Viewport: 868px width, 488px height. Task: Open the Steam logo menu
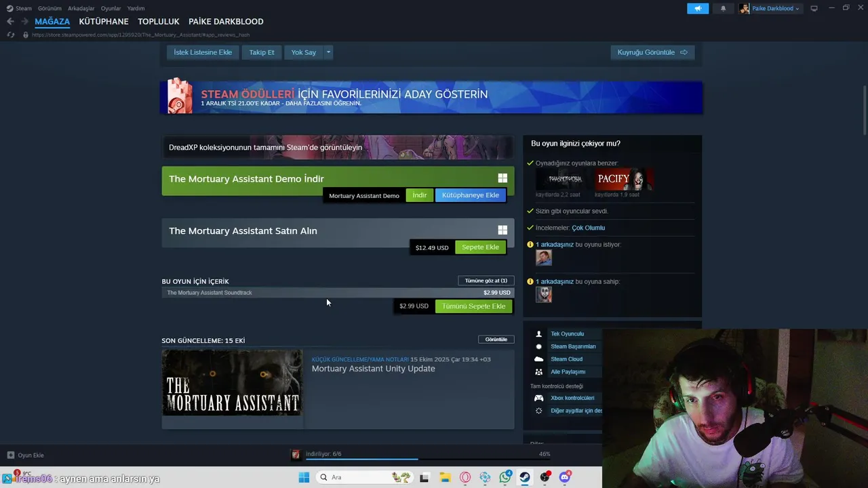9,8
